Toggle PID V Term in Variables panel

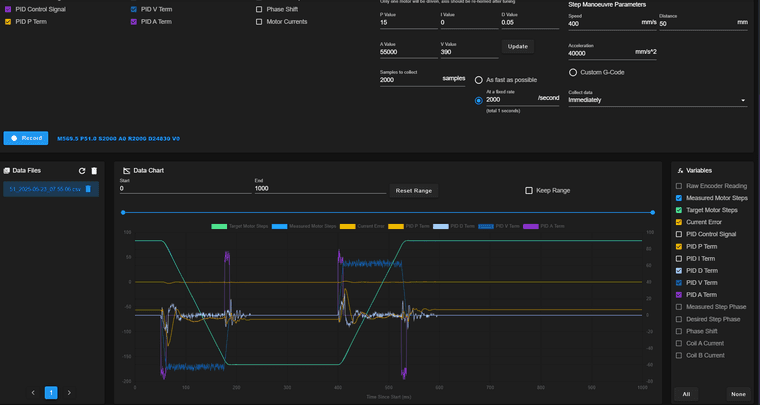pyautogui.click(x=679, y=283)
